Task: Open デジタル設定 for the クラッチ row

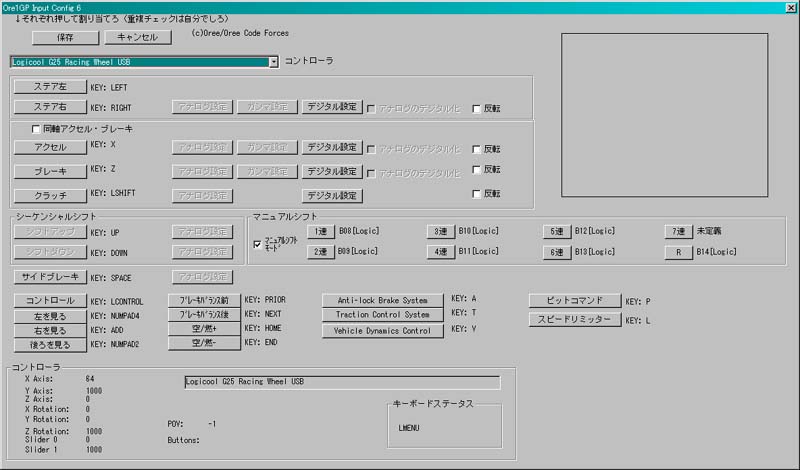Action: [332, 196]
